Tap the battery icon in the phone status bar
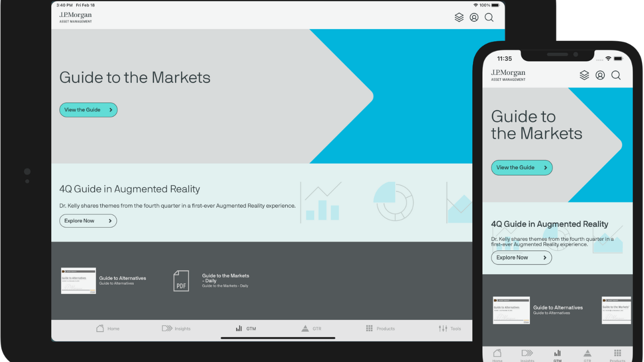This screenshot has width=644, height=362. (x=618, y=58)
